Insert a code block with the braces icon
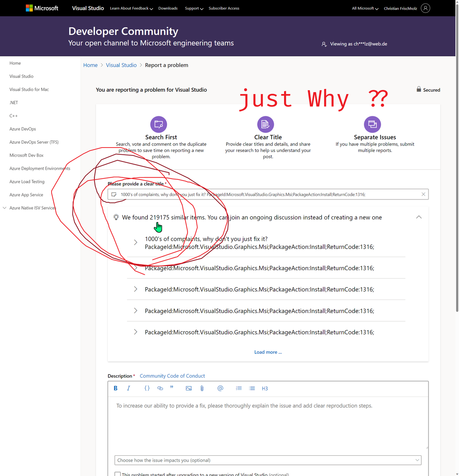 point(147,388)
